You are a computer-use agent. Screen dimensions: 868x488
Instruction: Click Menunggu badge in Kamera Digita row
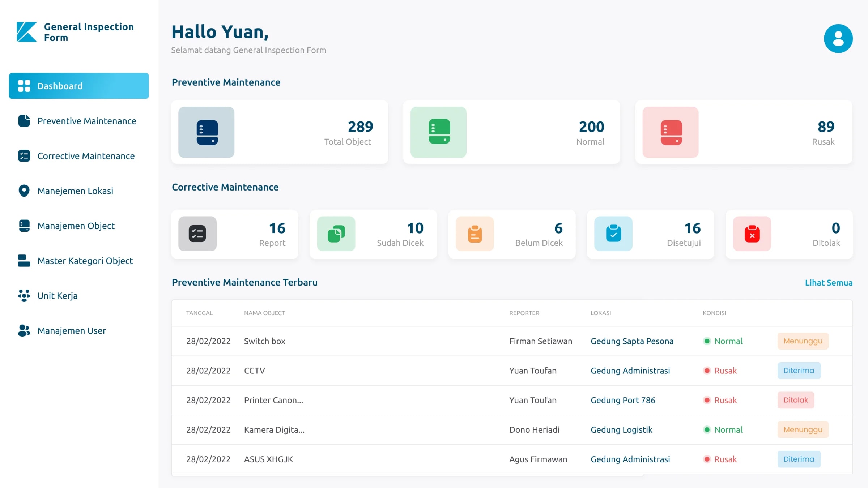coord(803,430)
